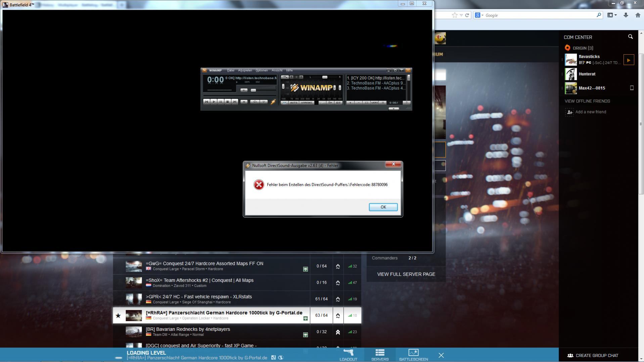Remove item with playlist minus button

click(x=359, y=103)
